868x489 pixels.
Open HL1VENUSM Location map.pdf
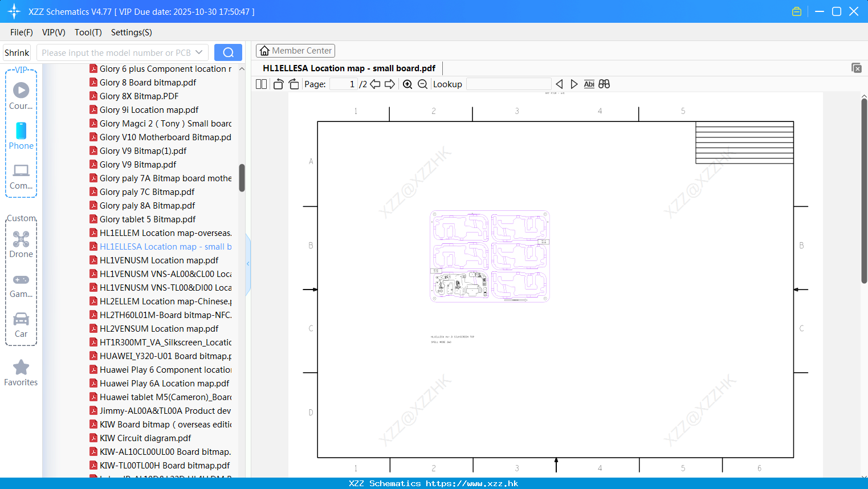159,260
